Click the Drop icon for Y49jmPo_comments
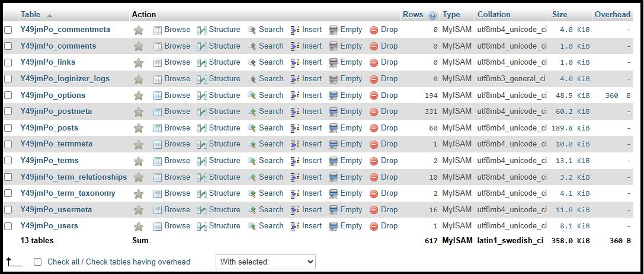The height and width of the screenshot is (274, 644). pos(374,46)
